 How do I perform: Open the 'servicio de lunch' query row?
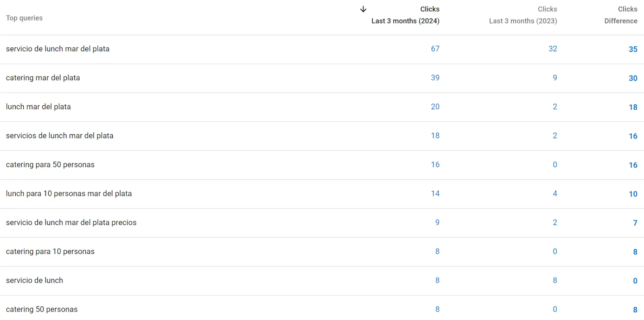34,281
